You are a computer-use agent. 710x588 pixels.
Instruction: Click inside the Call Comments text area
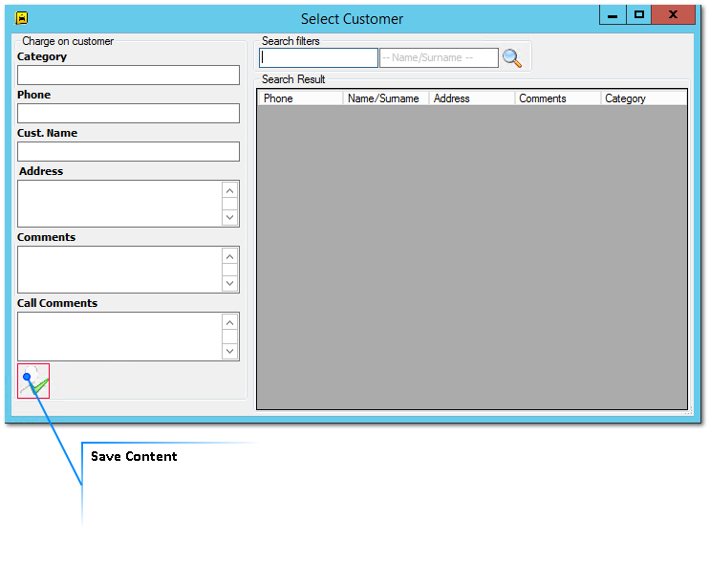pos(120,337)
